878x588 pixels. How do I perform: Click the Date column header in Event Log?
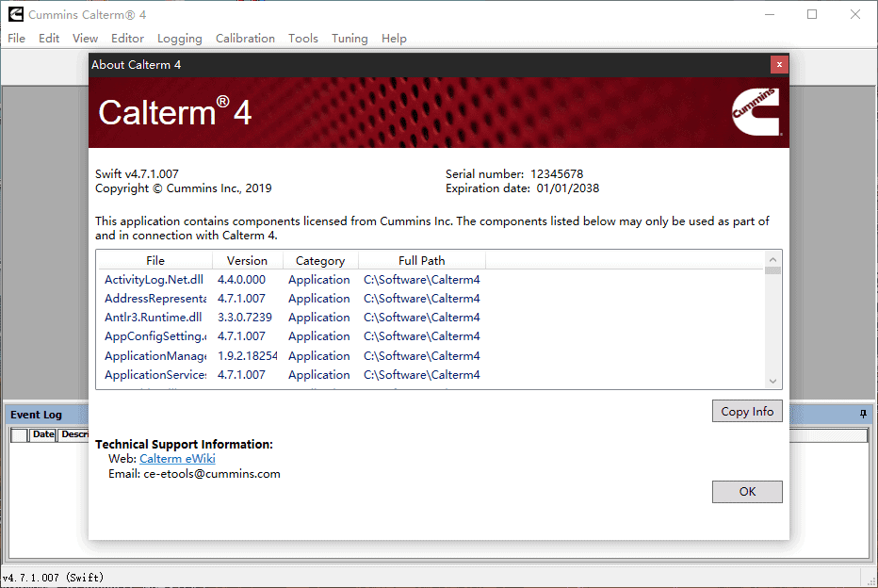[43, 434]
